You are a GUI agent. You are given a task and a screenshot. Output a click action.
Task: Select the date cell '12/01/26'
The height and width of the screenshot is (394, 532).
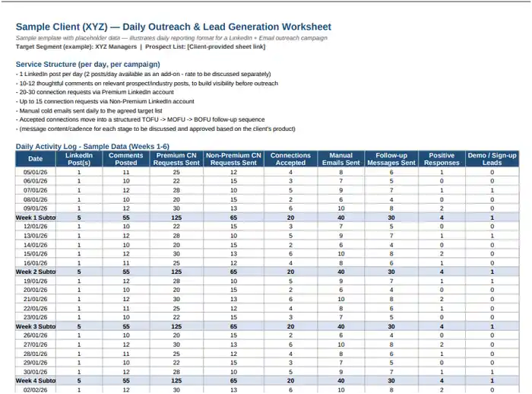35,226
